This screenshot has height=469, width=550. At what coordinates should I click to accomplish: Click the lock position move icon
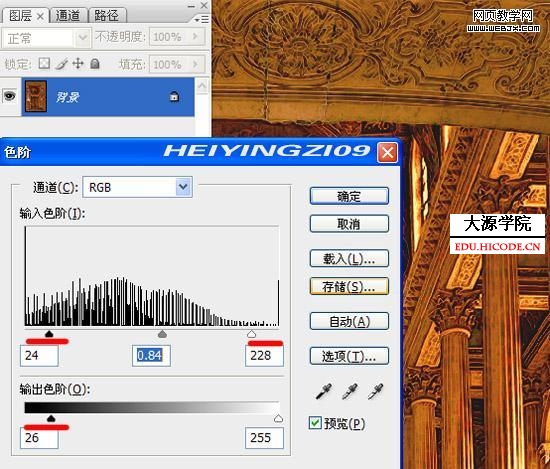click(x=78, y=63)
